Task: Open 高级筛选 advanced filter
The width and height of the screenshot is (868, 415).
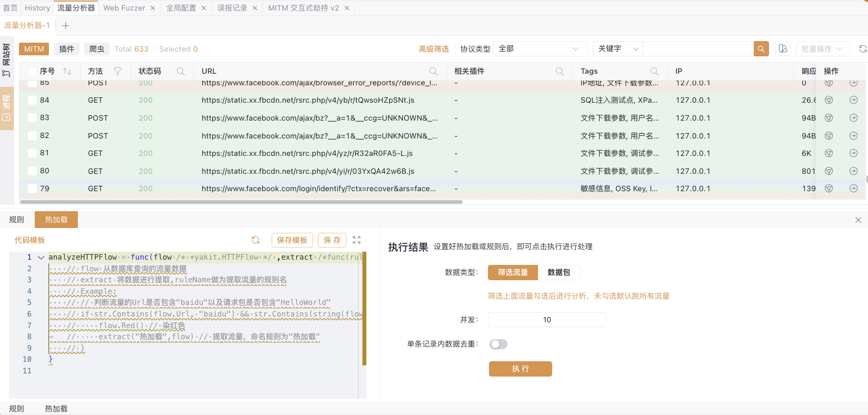Action: pyautogui.click(x=434, y=49)
